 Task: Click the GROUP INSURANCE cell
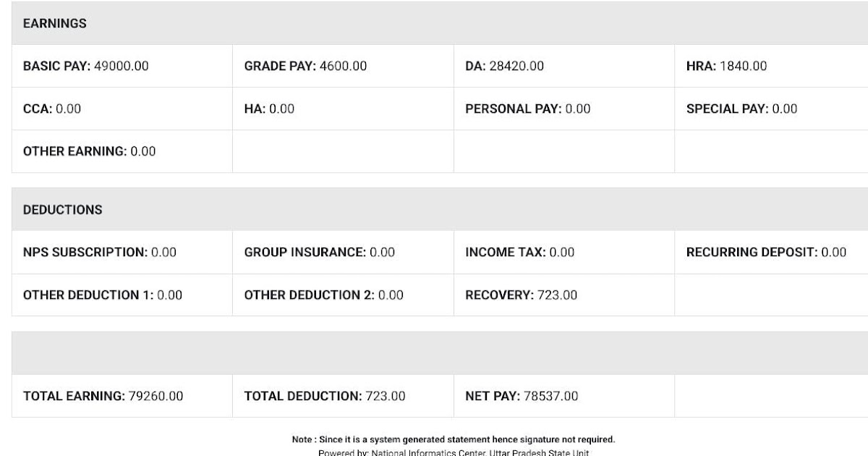click(x=320, y=253)
